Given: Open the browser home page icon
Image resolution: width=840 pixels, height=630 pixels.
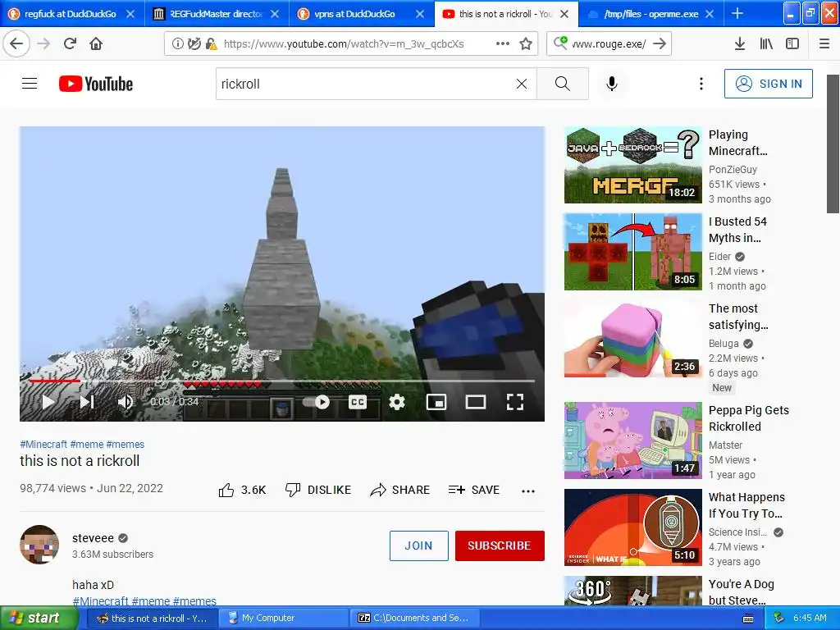Looking at the screenshot, I should pos(96,43).
